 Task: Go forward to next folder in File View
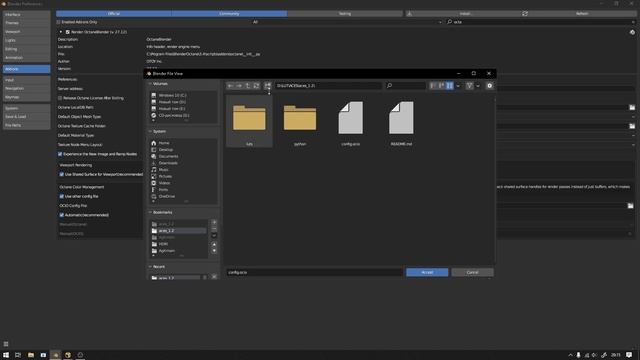coord(239,86)
